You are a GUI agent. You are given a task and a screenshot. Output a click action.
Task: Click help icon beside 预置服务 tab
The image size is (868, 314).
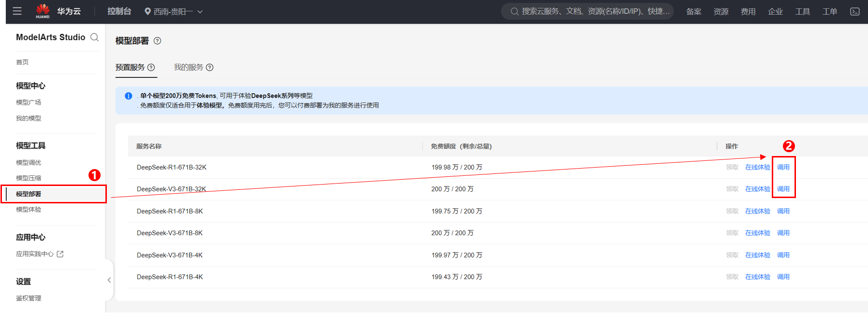151,67
